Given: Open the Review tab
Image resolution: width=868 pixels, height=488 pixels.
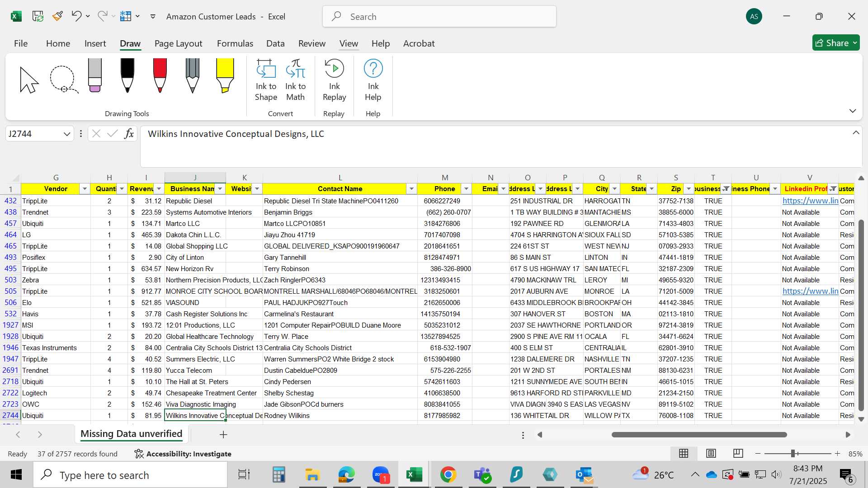Looking at the screenshot, I should pyautogui.click(x=311, y=43).
